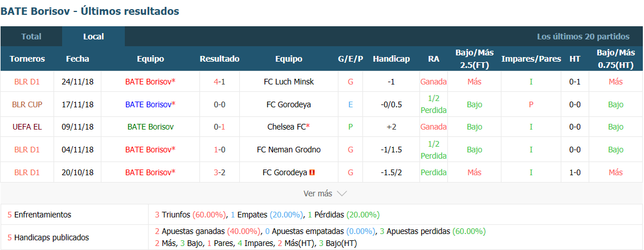Click the 0-1 result against Chelsea
The height and width of the screenshot is (250, 644).
(219, 127)
